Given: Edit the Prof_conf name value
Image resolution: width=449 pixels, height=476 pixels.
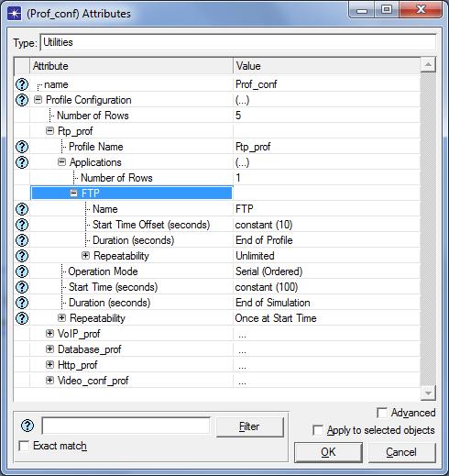Looking at the screenshot, I should 326,84.
